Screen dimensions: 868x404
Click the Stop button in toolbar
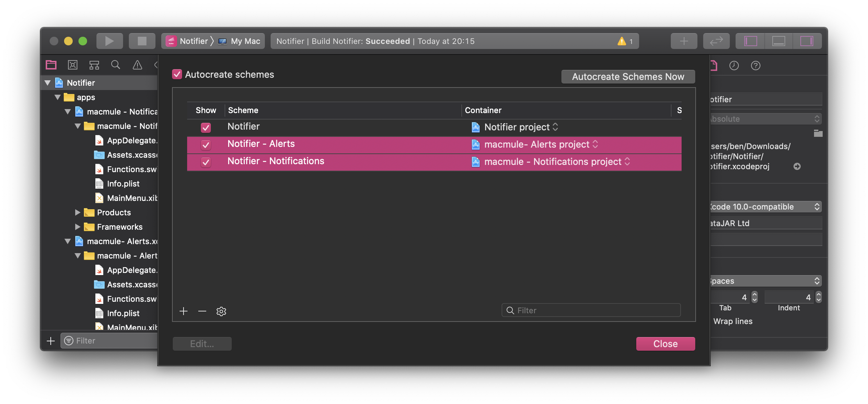[142, 41]
